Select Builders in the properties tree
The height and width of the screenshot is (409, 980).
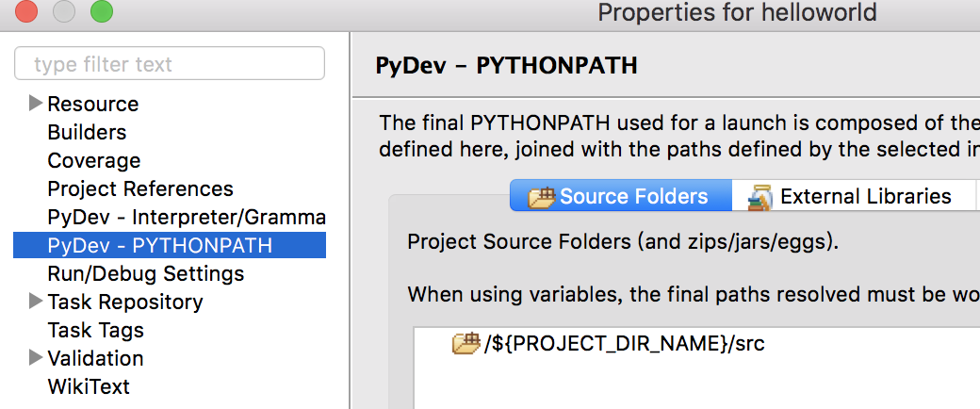tap(87, 132)
